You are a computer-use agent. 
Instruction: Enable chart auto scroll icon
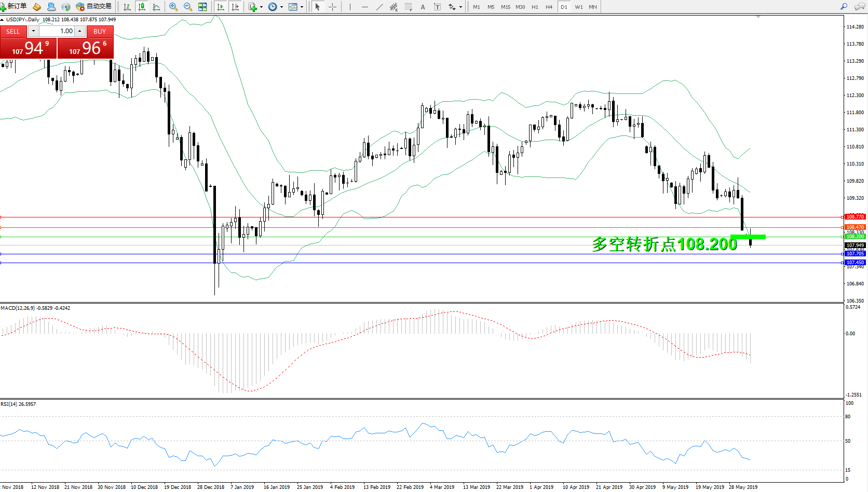click(x=221, y=7)
